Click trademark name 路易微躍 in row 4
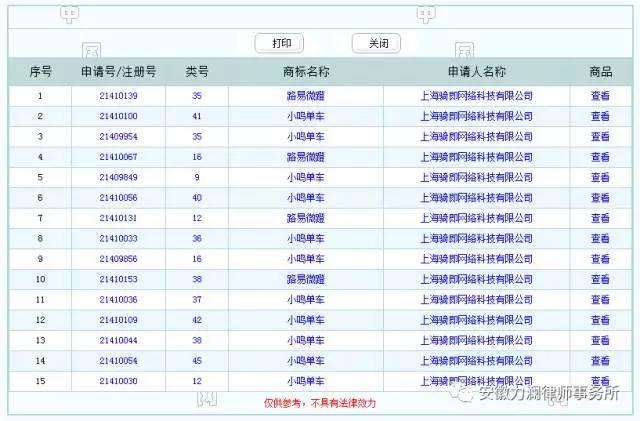The height and width of the screenshot is (421, 640). coord(306,157)
